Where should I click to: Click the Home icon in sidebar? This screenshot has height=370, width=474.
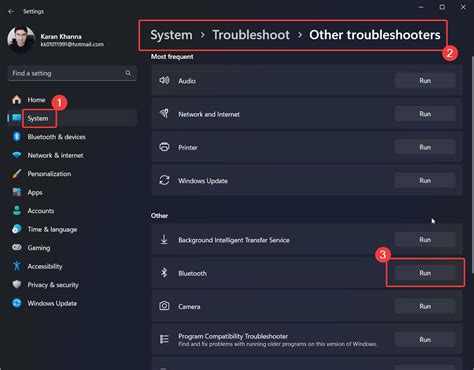point(16,100)
